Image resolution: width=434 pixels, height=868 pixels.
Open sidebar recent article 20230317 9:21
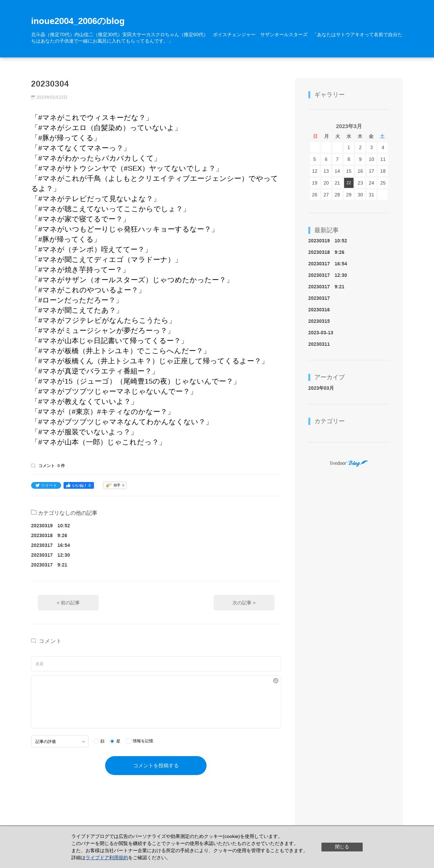click(x=326, y=287)
